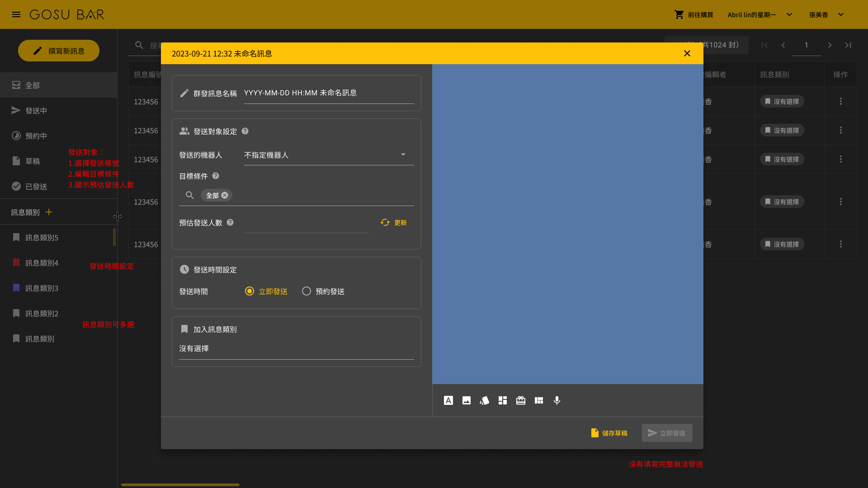The image size is (868, 488).
Task: Open the 加入訊息類別 selection field
Action: [x=297, y=349]
